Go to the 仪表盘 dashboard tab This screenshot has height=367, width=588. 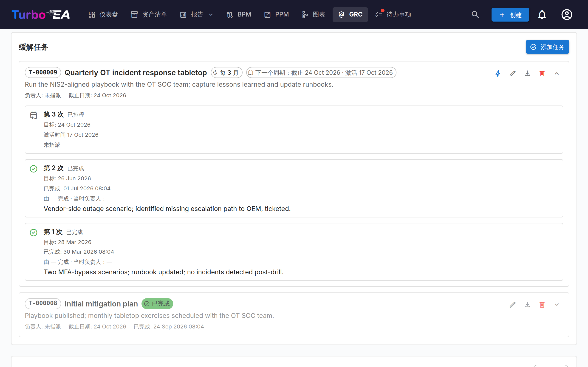tap(103, 14)
